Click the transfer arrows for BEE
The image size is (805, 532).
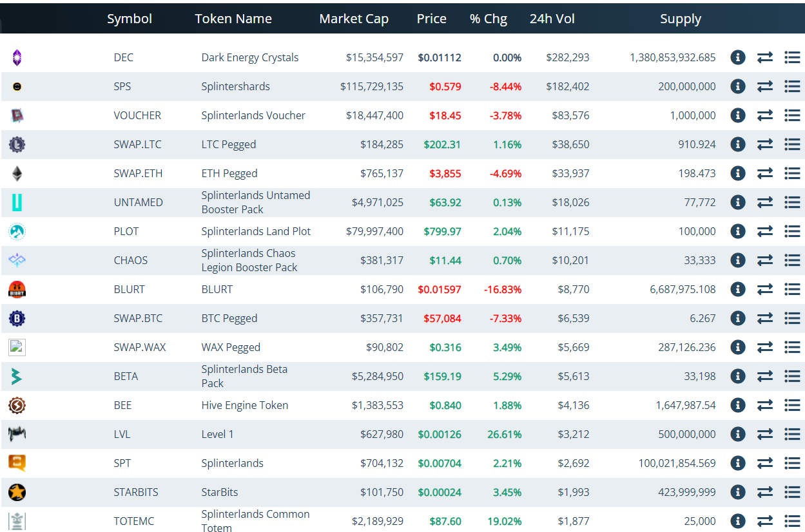[x=765, y=405]
